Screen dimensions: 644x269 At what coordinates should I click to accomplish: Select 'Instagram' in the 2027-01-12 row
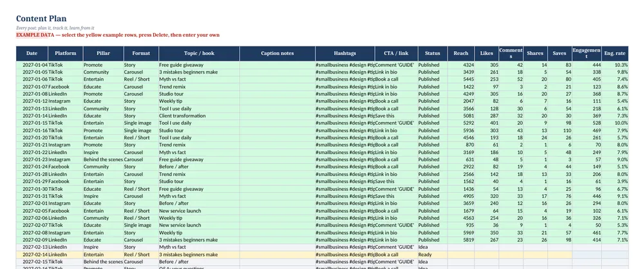pyautogui.click(x=66, y=101)
